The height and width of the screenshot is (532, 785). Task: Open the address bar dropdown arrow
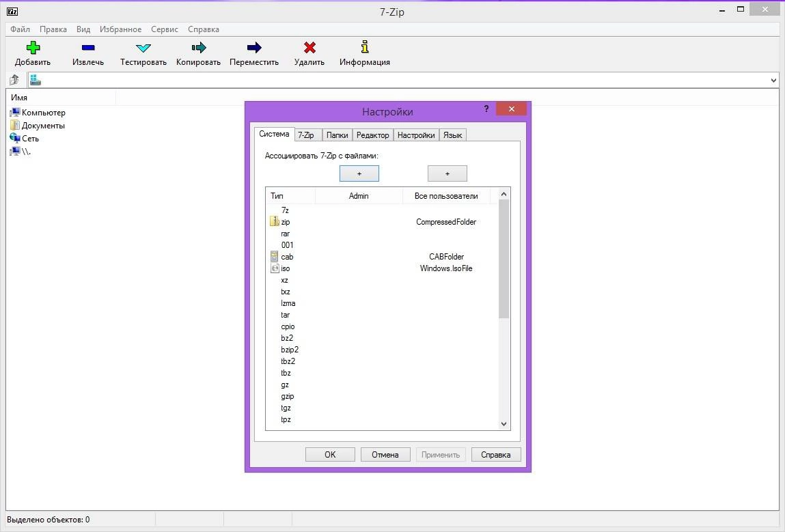[x=773, y=80]
